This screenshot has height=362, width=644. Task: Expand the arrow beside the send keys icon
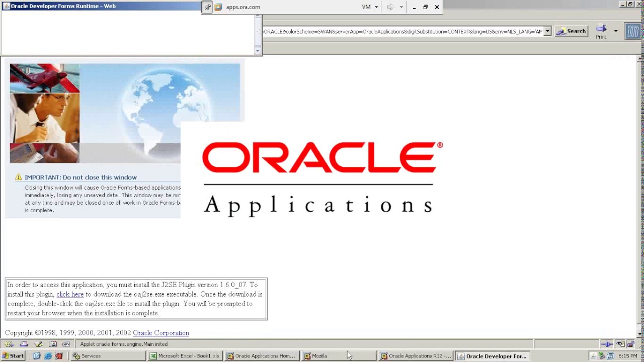[401, 7]
